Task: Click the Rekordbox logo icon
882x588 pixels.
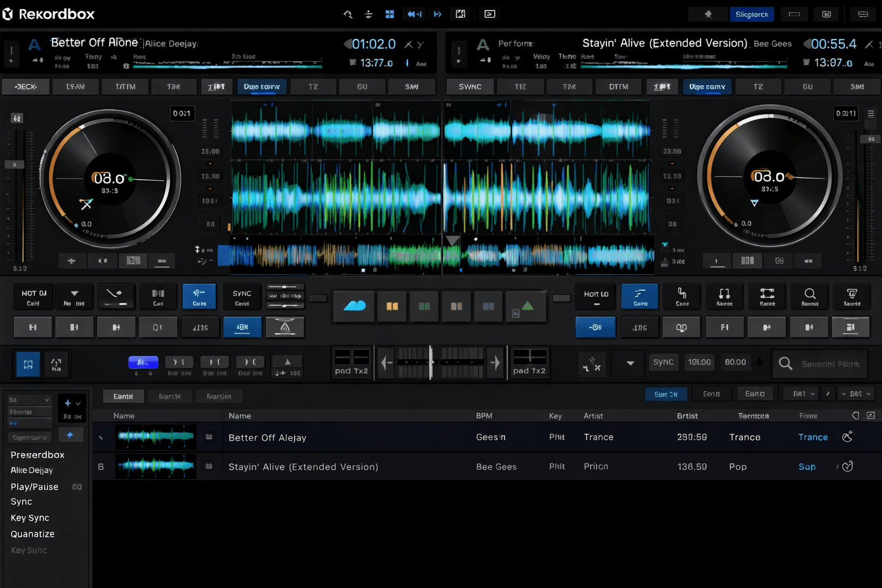Action: (x=8, y=14)
